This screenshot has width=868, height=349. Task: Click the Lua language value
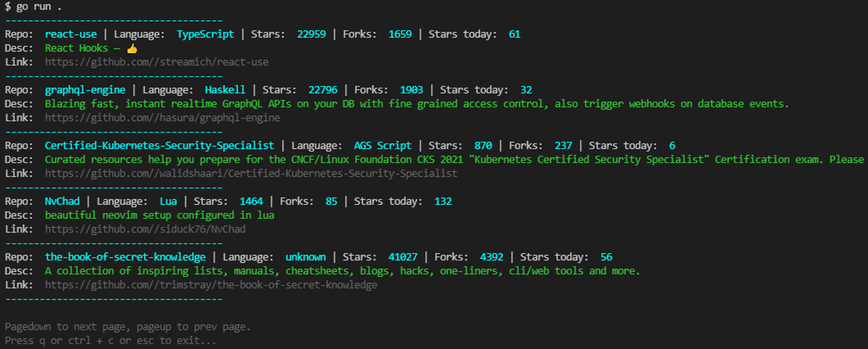tap(168, 201)
